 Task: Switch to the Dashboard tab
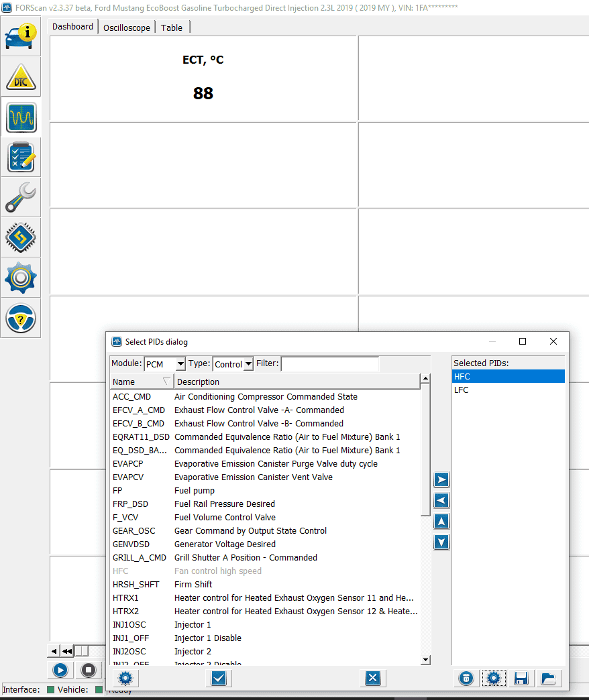click(x=73, y=27)
